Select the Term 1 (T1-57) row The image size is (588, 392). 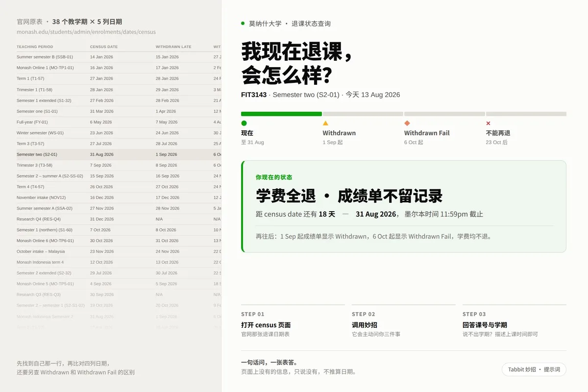(x=119, y=78)
